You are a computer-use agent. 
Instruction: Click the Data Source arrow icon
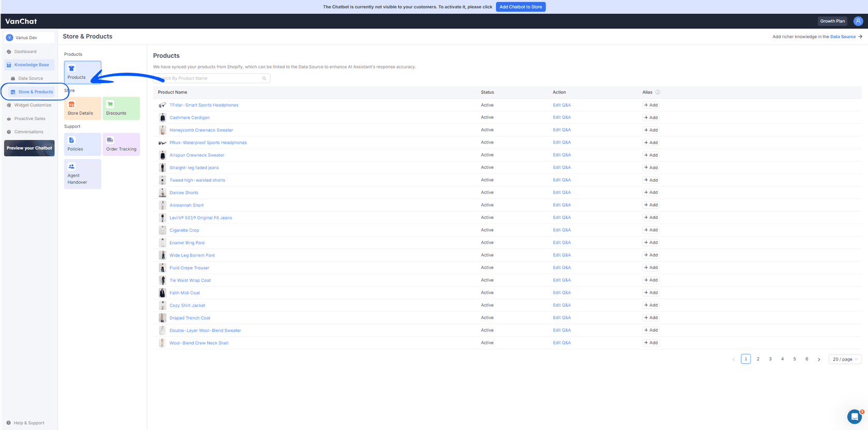[860, 37]
